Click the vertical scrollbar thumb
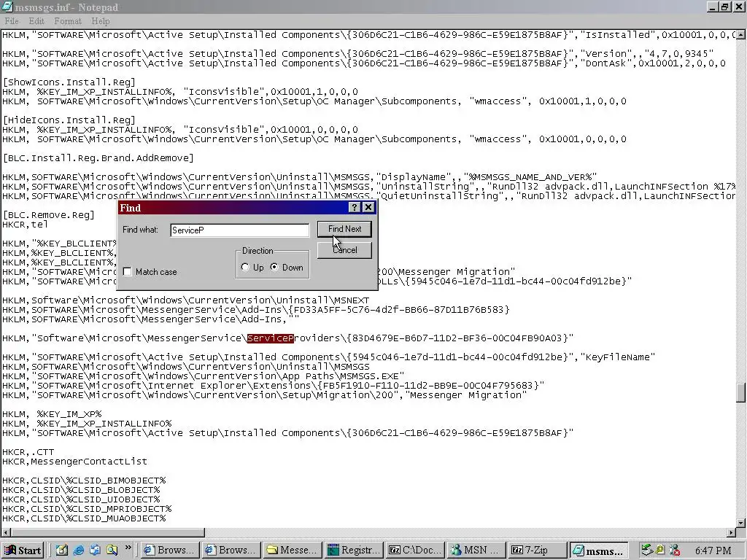Viewport: 747px width, 560px height. tap(741, 392)
